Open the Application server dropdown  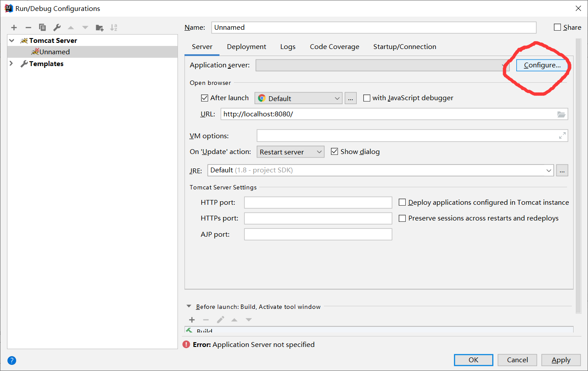click(383, 65)
